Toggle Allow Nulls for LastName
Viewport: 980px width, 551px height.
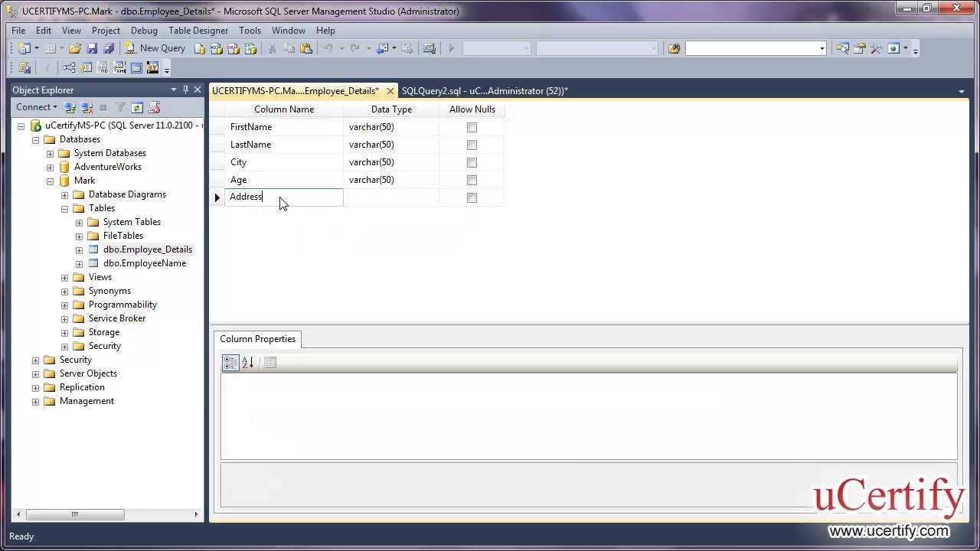click(472, 145)
